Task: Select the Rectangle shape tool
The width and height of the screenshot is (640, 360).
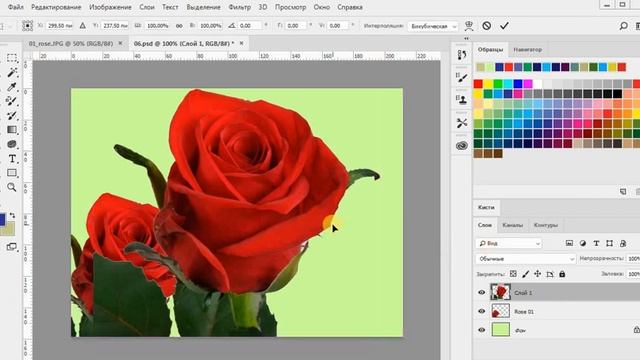Action: click(12, 173)
